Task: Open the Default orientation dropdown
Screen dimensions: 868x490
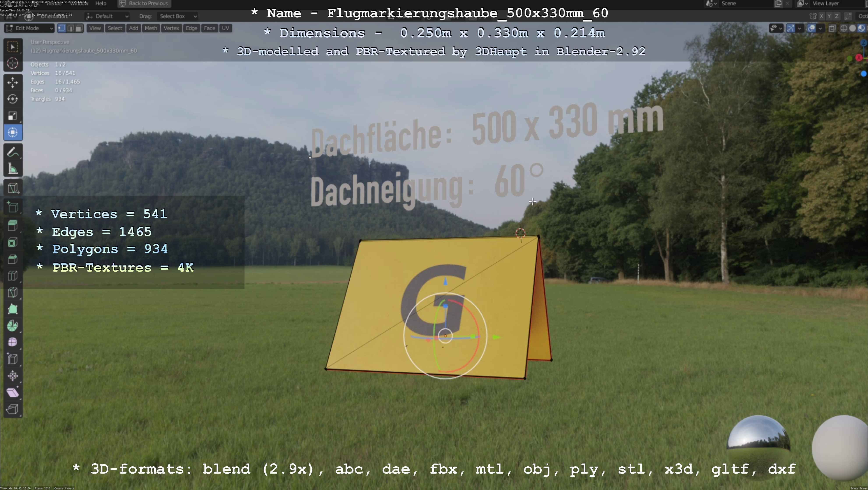Action: tap(107, 16)
